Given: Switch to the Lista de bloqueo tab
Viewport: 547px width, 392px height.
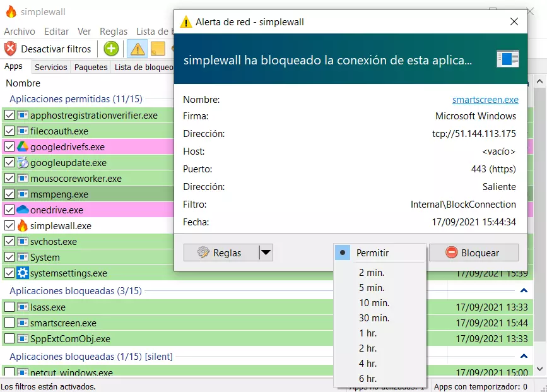Looking at the screenshot, I should (144, 67).
